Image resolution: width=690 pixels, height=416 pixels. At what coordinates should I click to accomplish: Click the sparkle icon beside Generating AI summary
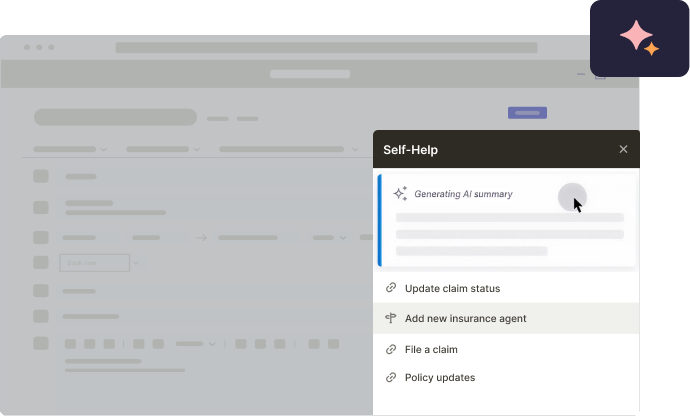[x=400, y=194]
